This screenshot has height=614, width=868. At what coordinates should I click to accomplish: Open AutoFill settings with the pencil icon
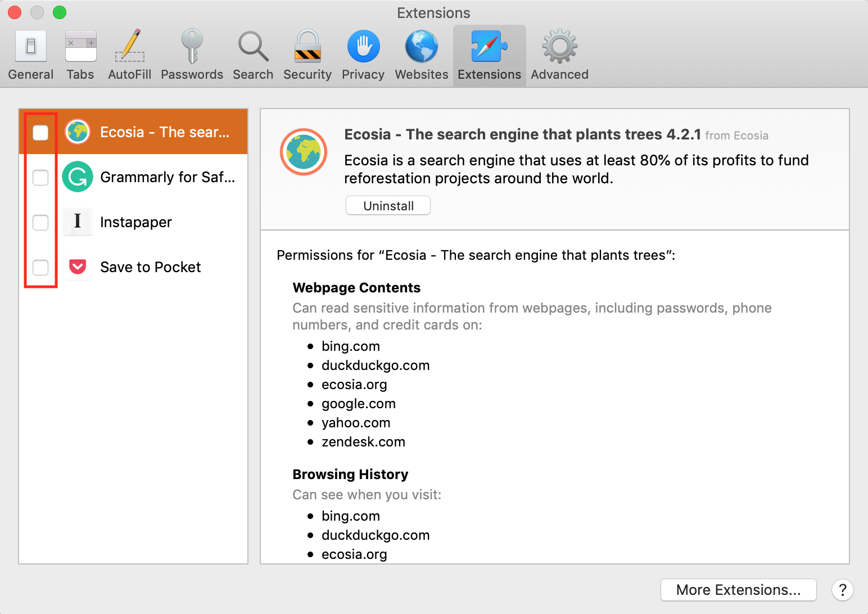coord(130,56)
